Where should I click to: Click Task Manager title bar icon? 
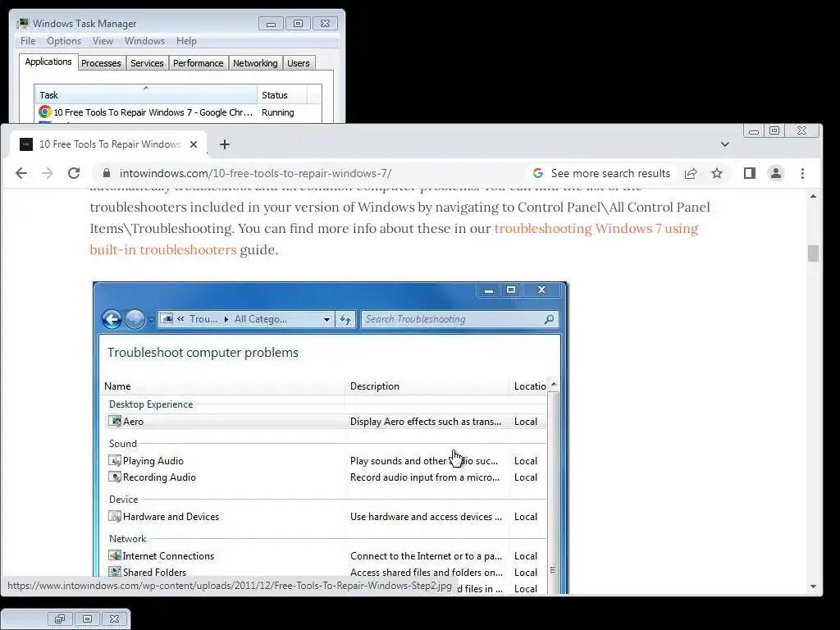point(22,24)
